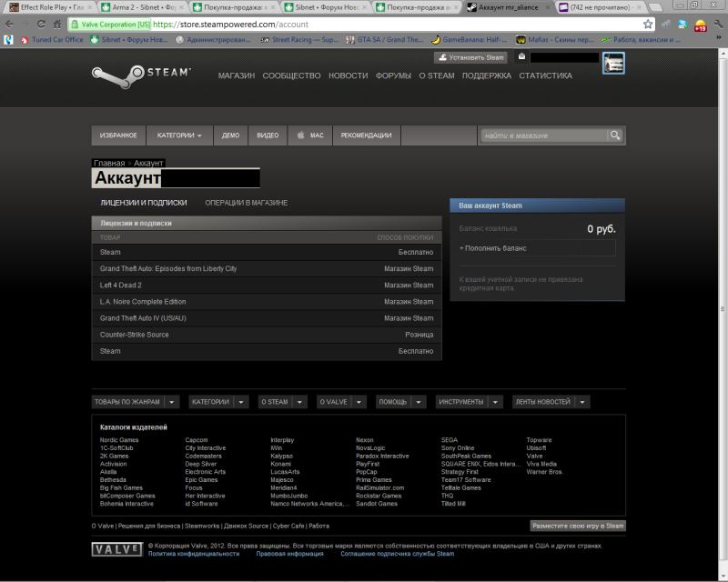The width and height of the screenshot is (728, 582).
Task: Click the ИЗБРАННОЕ store tab
Action: point(118,135)
